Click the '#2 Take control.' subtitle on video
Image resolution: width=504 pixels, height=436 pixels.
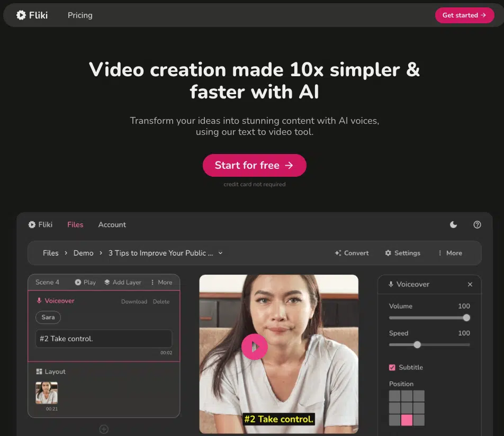[x=278, y=419]
